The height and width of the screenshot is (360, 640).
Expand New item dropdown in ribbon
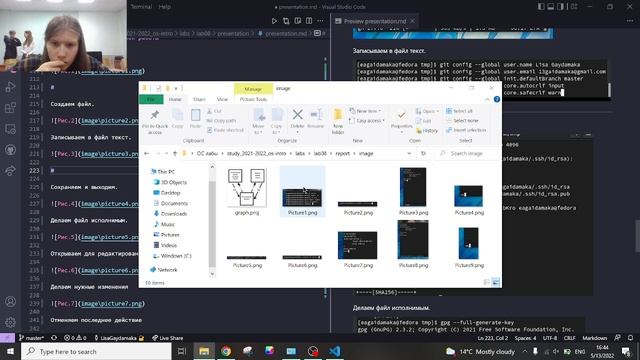pos(366,111)
